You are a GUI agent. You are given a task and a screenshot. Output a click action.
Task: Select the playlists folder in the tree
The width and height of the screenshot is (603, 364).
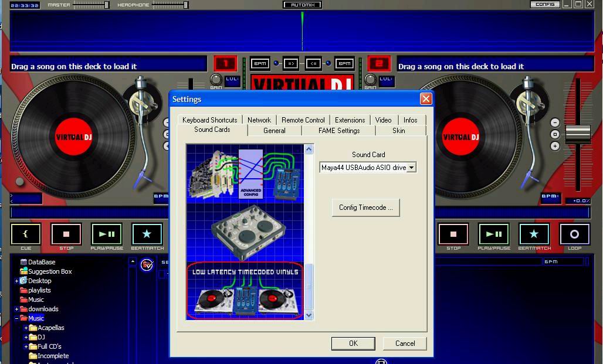tap(39, 290)
